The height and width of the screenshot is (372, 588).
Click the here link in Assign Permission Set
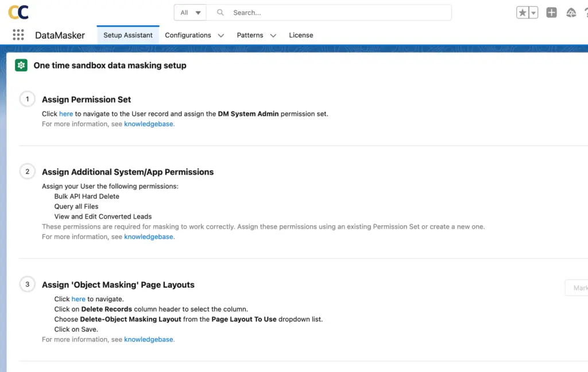coord(66,113)
